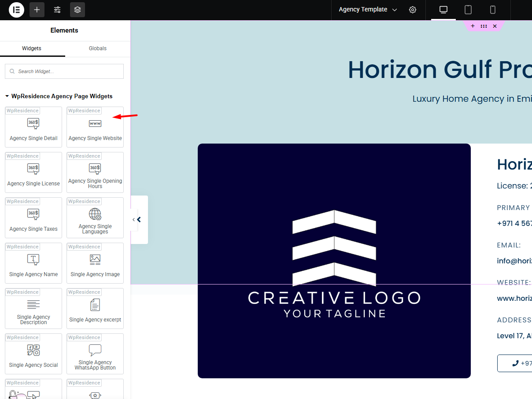Select the Agency Single Website widget
The height and width of the screenshot is (399, 532).
[x=95, y=128]
